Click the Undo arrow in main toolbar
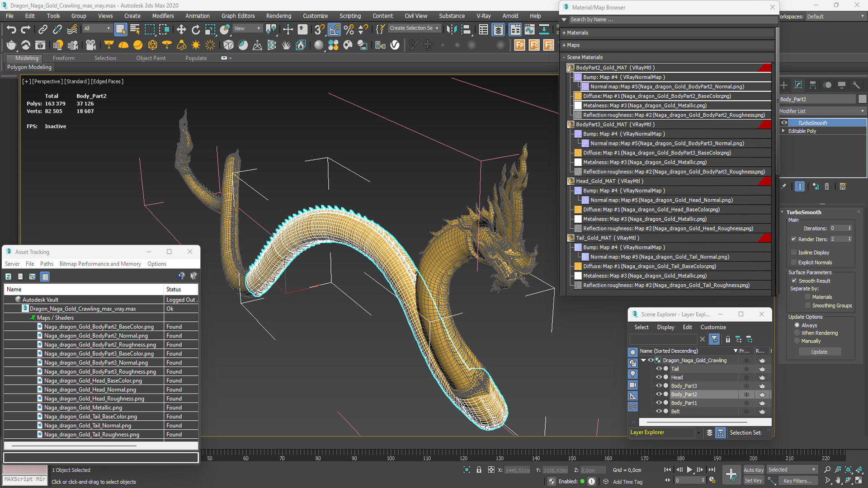 click(11, 30)
